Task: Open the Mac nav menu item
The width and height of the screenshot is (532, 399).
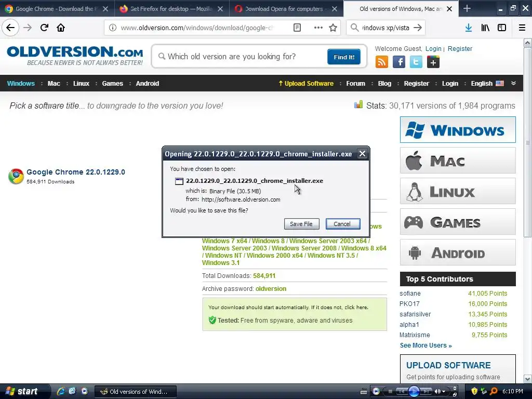Action: (x=54, y=84)
